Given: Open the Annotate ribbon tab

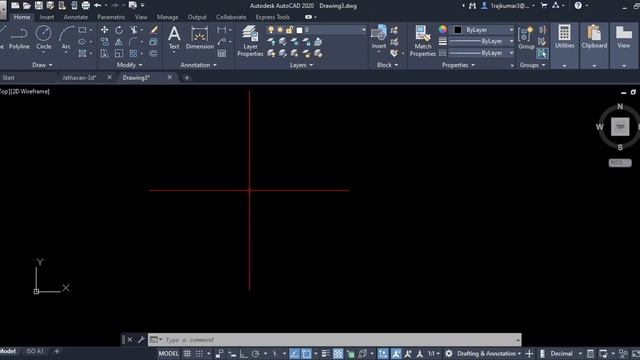Looking at the screenshot, I should [76, 17].
